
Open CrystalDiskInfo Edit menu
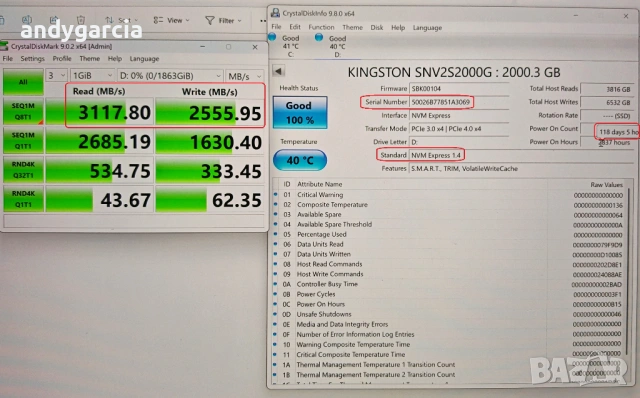click(295, 27)
